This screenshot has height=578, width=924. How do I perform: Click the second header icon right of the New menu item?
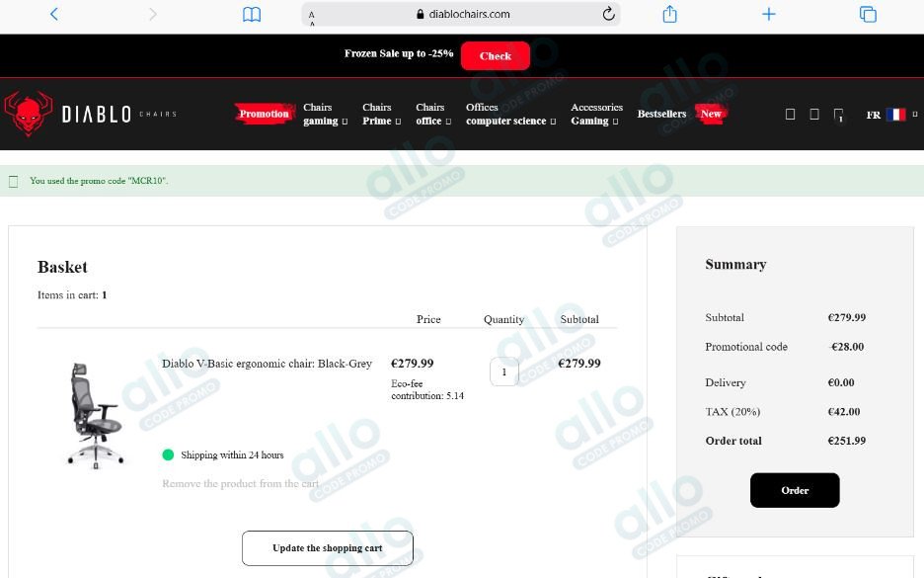pyautogui.click(x=813, y=114)
